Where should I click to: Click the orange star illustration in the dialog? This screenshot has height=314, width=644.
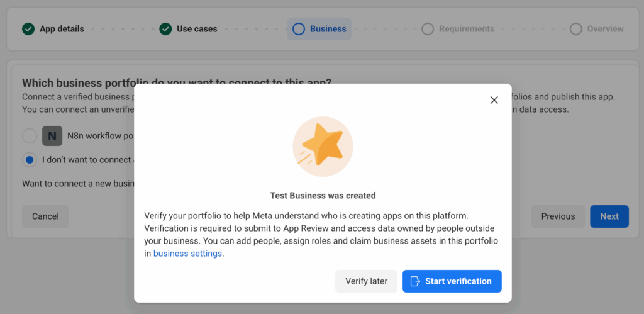click(x=323, y=147)
